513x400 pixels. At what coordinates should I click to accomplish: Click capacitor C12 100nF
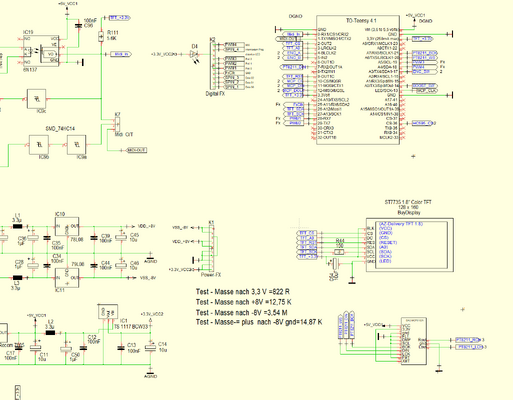pos(83,348)
